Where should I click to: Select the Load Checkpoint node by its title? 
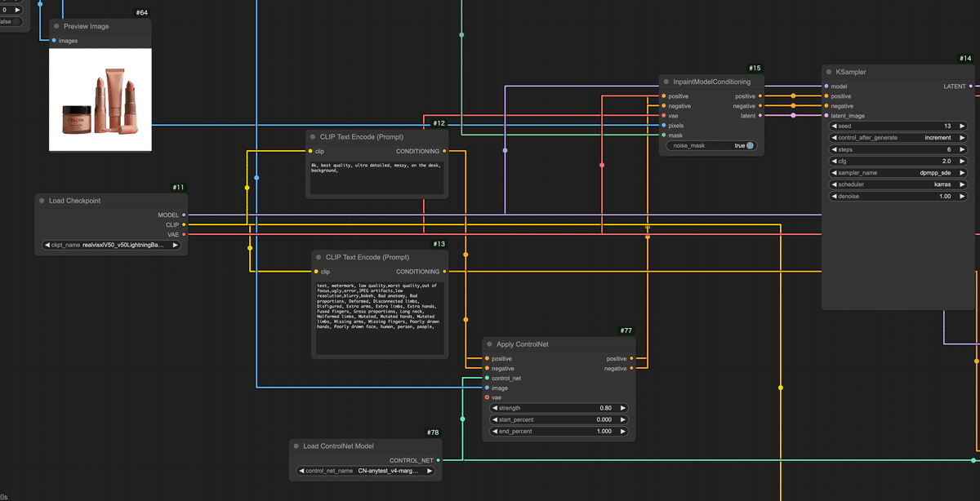[75, 201]
